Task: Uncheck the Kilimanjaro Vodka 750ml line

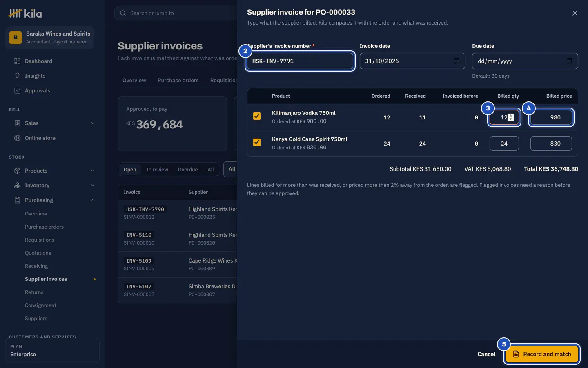Action: tap(257, 116)
